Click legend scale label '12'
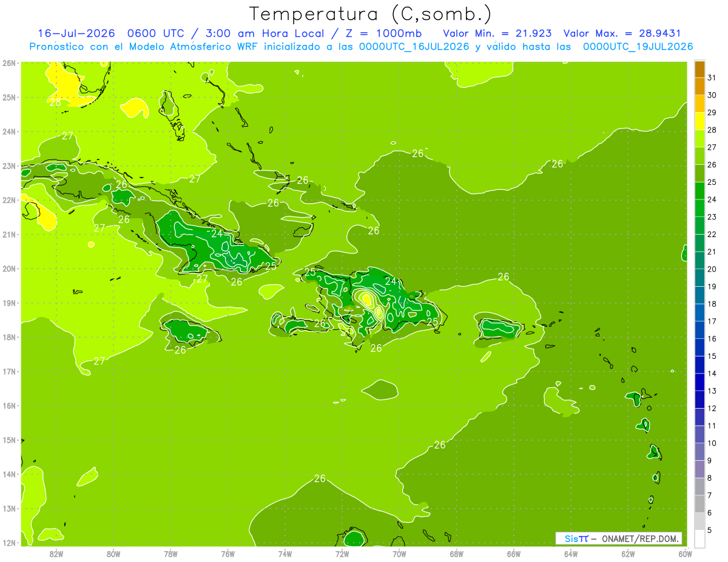 click(x=712, y=408)
